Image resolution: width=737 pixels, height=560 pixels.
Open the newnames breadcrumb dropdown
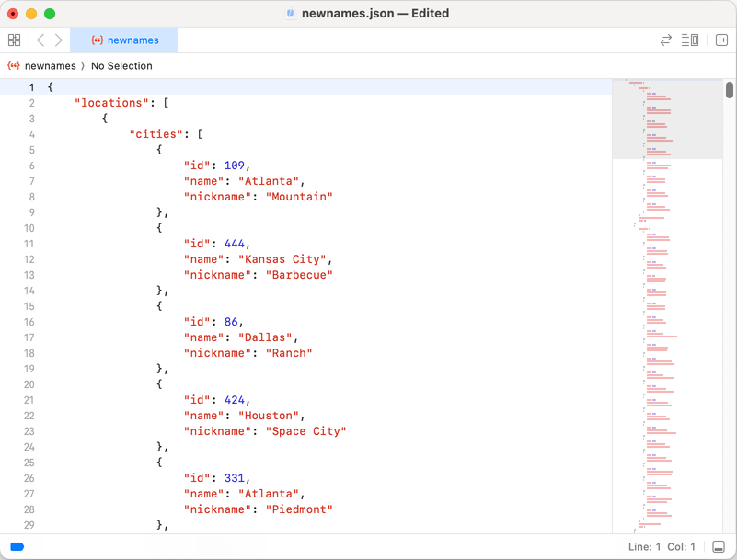[x=51, y=65]
